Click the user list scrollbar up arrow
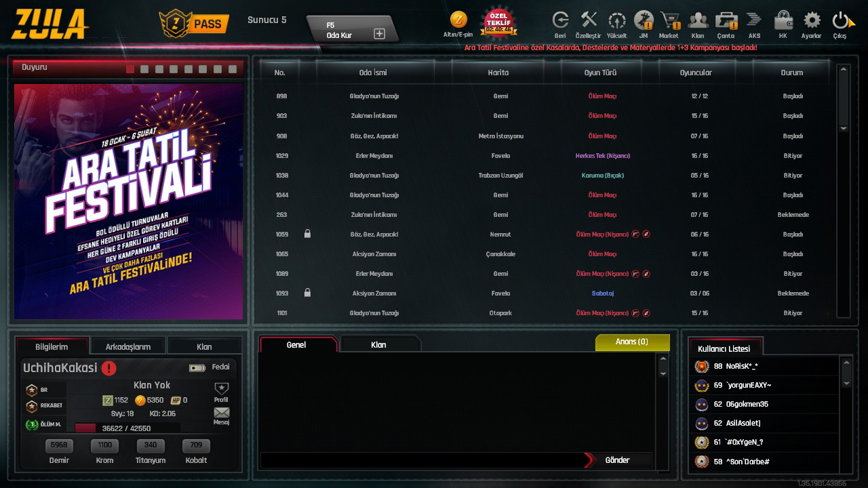Image resolution: width=868 pixels, height=488 pixels. point(846,363)
